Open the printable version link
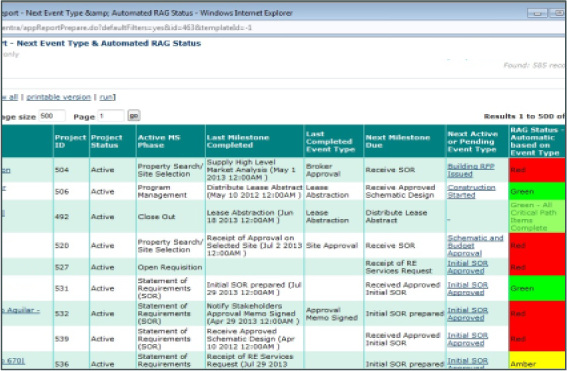The width and height of the screenshot is (567, 371). pos(58,97)
